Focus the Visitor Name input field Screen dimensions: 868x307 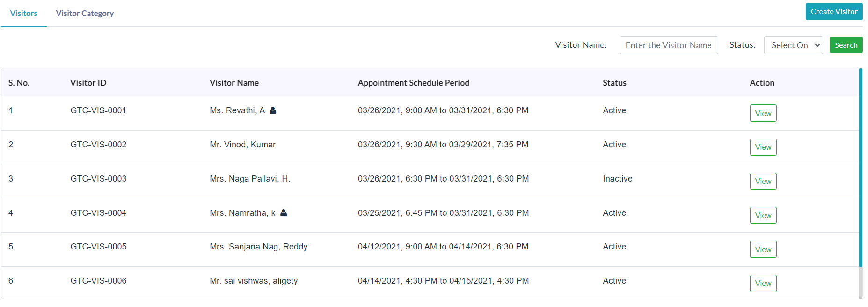point(669,45)
